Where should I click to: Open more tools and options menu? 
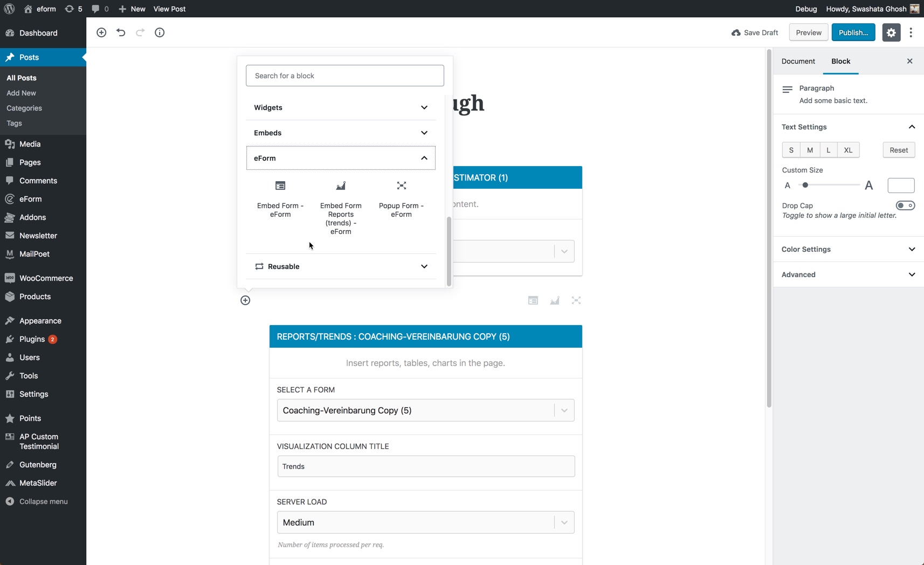coord(911,32)
